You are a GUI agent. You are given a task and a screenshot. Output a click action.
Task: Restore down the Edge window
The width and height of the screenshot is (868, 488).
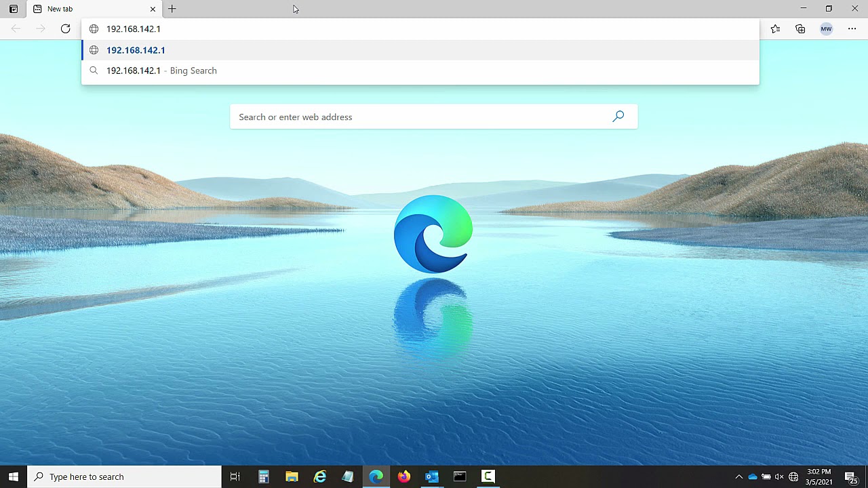[829, 9]
